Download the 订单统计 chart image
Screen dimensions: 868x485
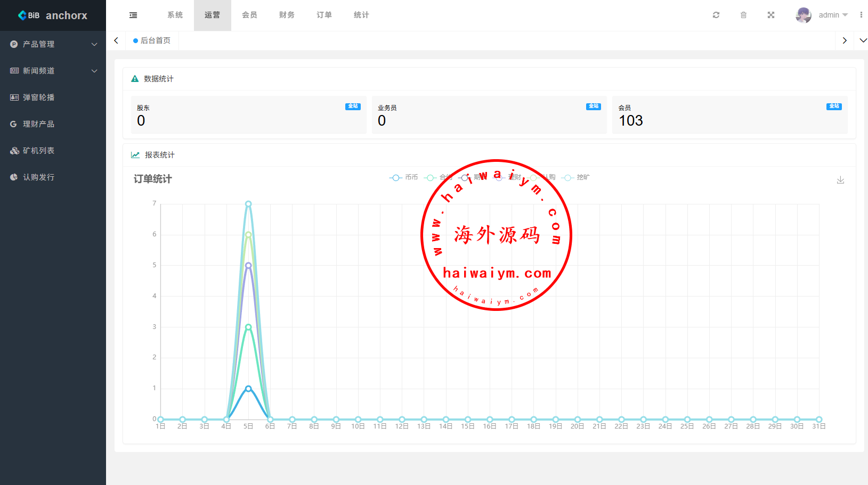pyautogui.click(x=840, y=180)
